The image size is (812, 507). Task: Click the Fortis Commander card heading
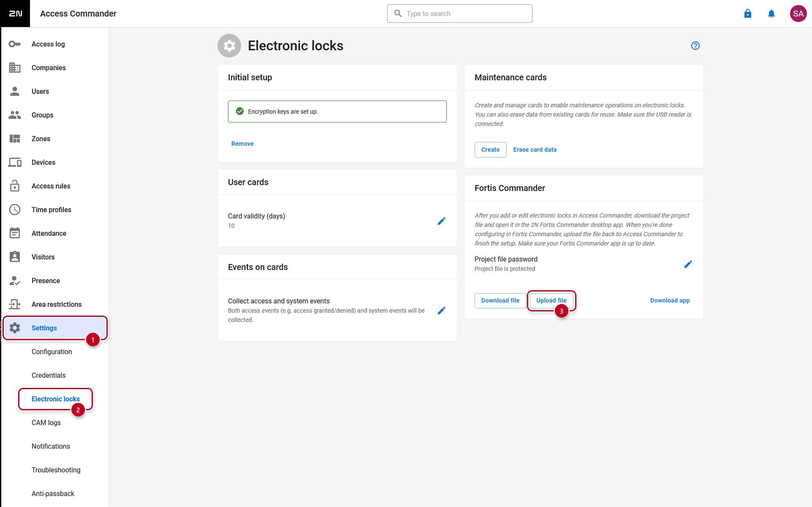(510, 188)
